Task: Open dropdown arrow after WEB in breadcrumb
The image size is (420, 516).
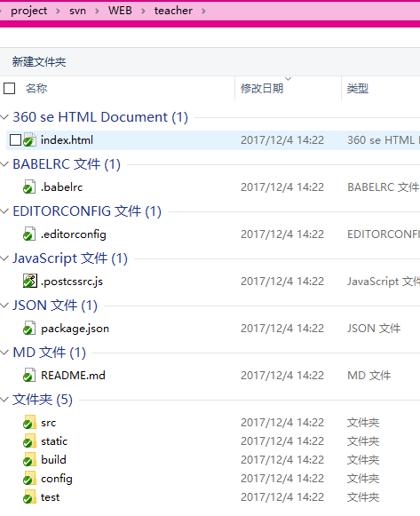Action: (143, 11)
